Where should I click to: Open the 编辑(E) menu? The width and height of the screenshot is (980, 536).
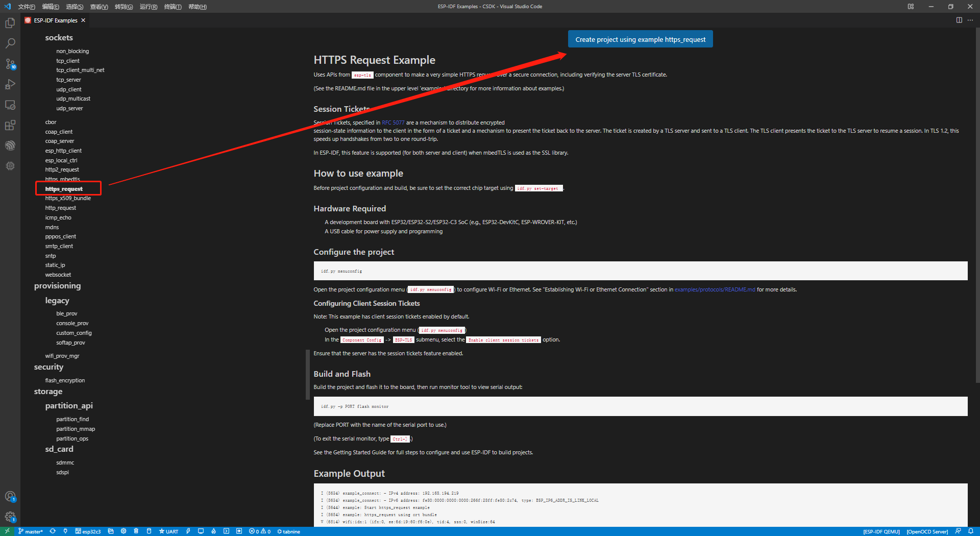(x=51, y=7)
